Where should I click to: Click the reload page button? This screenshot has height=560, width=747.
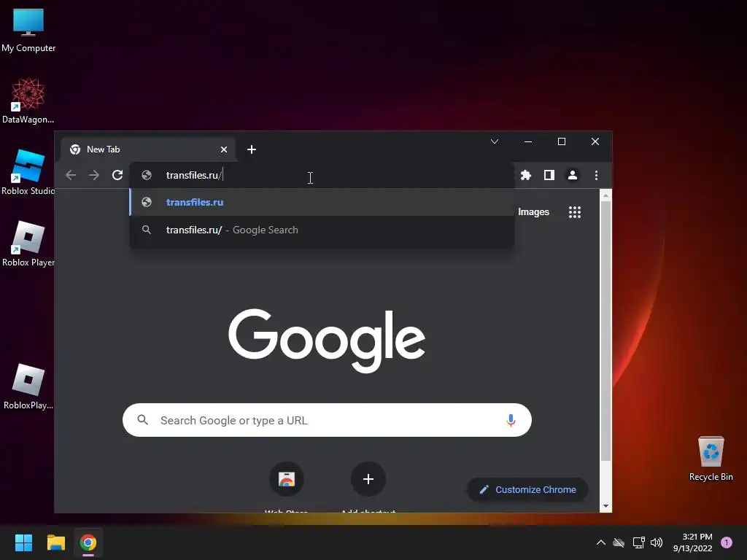point(117,175)
